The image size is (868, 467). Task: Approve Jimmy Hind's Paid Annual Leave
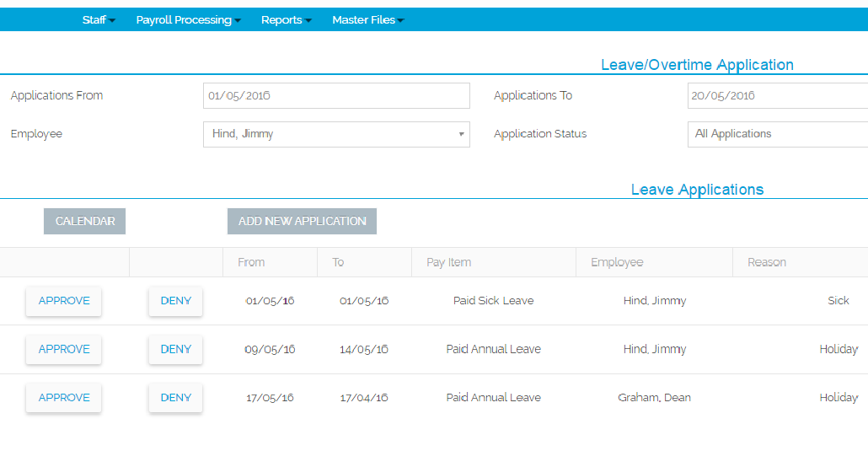pos(64,350)
